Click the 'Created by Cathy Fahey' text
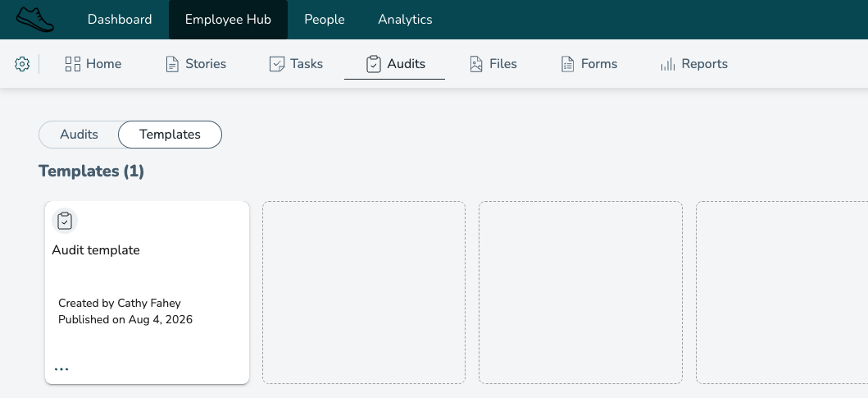 [x=120, y=303]
